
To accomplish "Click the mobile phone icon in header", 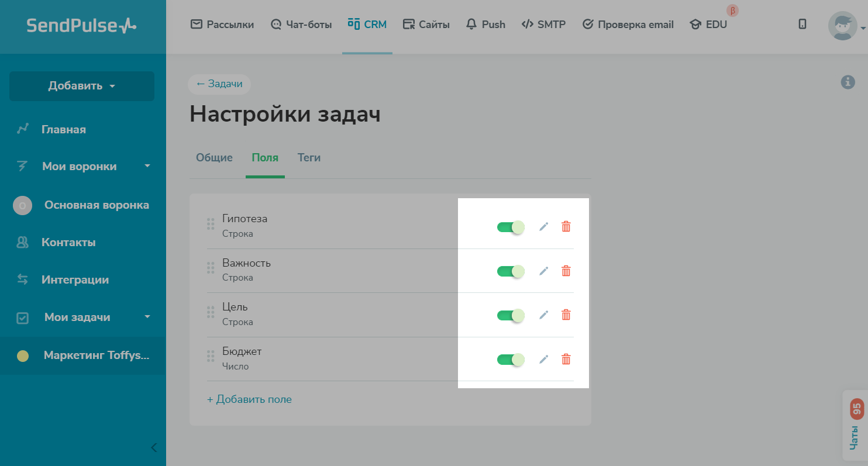I will tap(802, 24).
